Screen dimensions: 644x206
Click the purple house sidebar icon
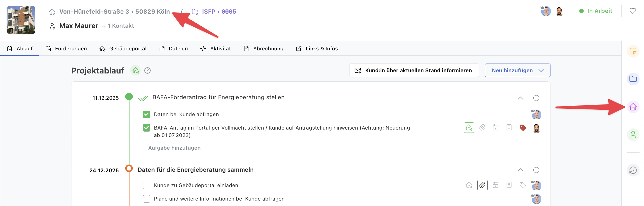click(633, 107)
